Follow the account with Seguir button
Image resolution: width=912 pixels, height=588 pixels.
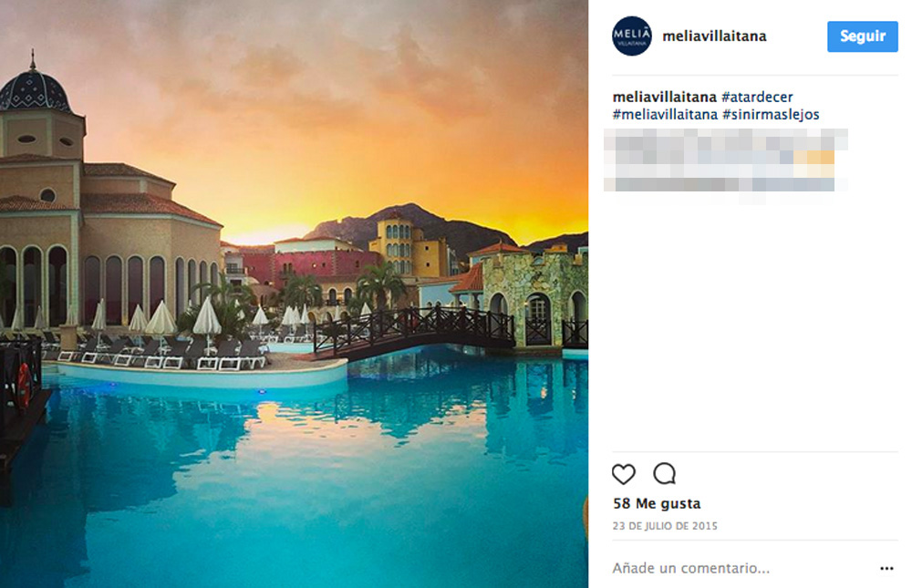pos(862,36)
